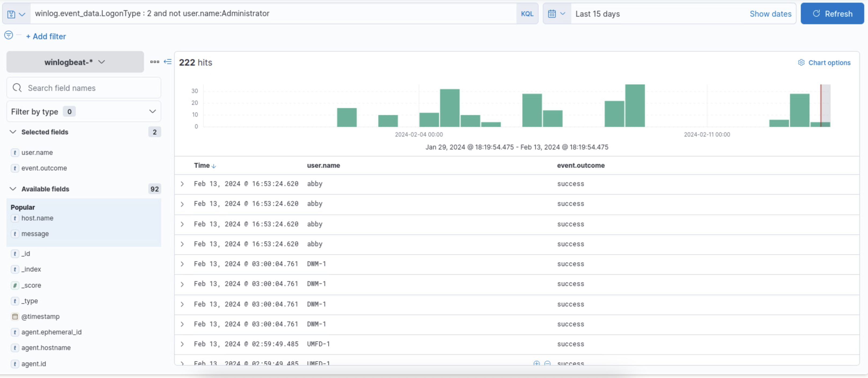Click the Refresh button
Screen dimensions: 868x378
832,14
